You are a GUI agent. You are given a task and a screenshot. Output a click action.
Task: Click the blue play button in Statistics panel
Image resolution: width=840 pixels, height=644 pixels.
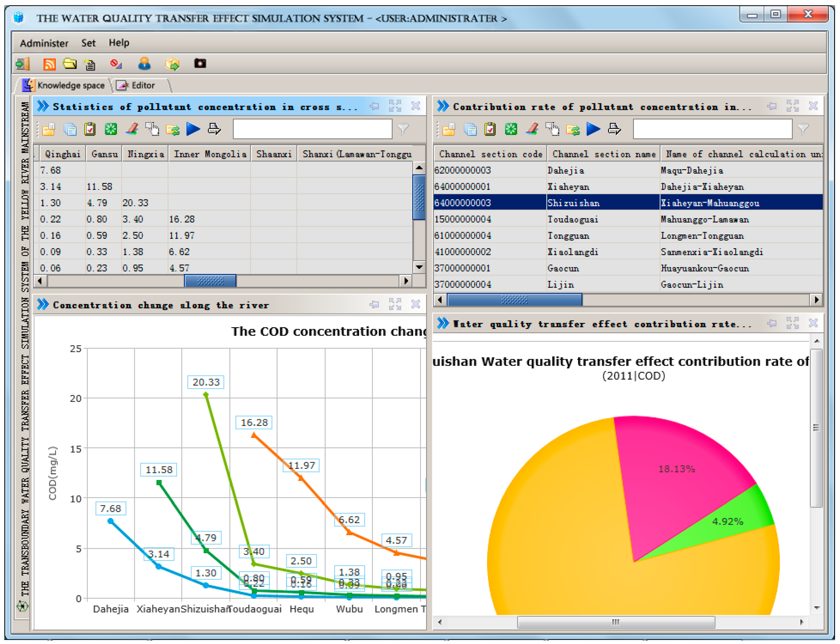(x=193, y=129)
